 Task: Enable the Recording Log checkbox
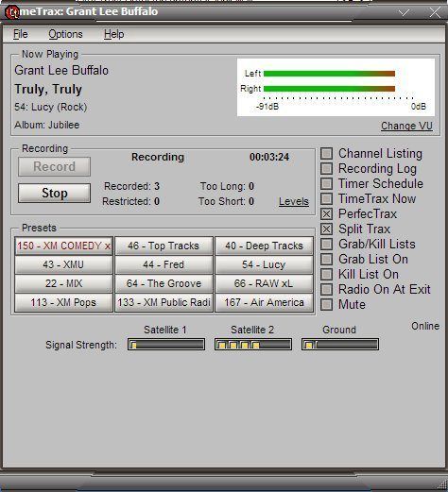[x=326, y=169]
